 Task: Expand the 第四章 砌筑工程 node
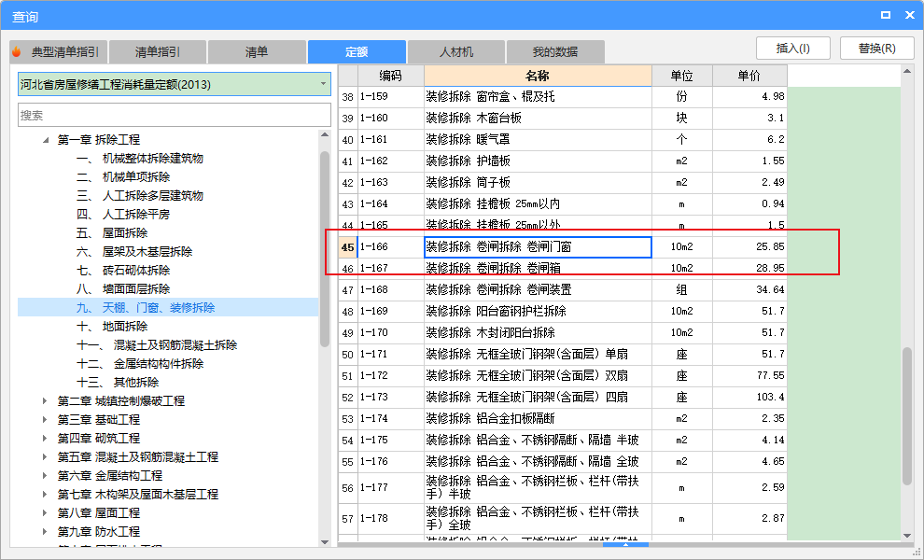(x=46, y=438)
